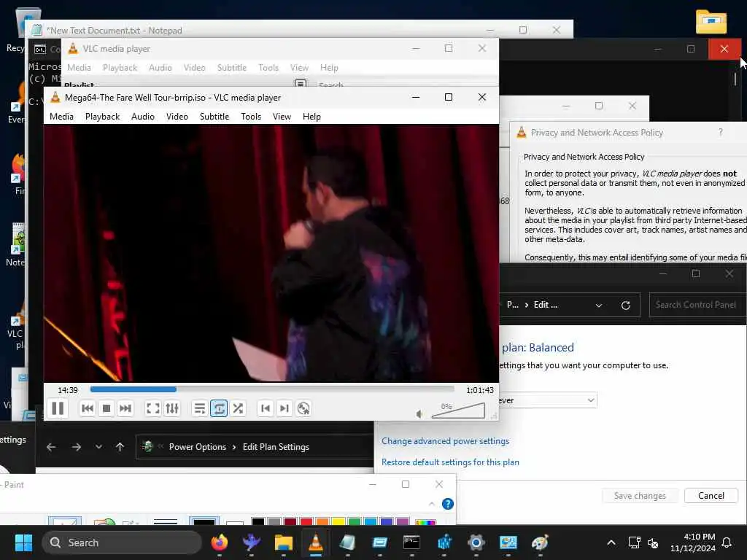The height and width of the screenshot is (560, 747).
Task: Click the previous media button in VLC
Action: [x=88, y=408]
